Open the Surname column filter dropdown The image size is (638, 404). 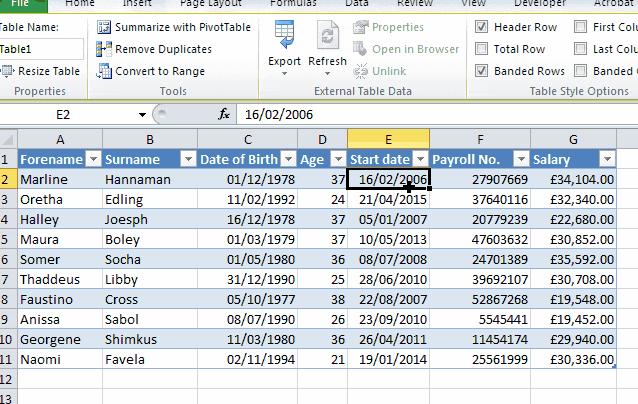point(188,159)
